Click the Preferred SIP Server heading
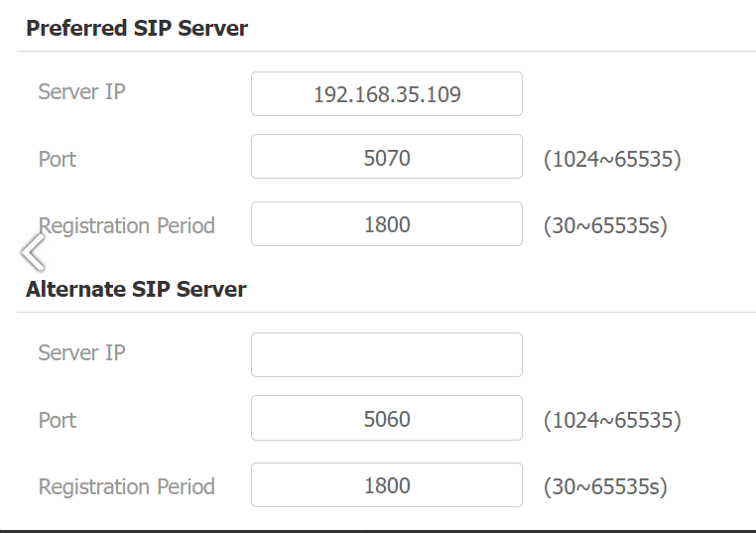The width and height of the screenshot is (756, 533). [x=137, y=28]
